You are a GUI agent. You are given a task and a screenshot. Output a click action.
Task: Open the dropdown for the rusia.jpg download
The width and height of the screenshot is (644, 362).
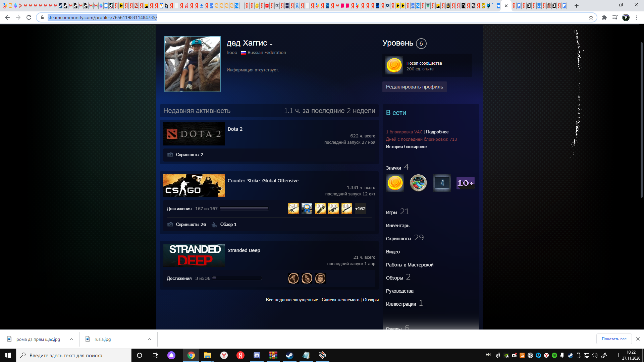[x=149, y=339]
